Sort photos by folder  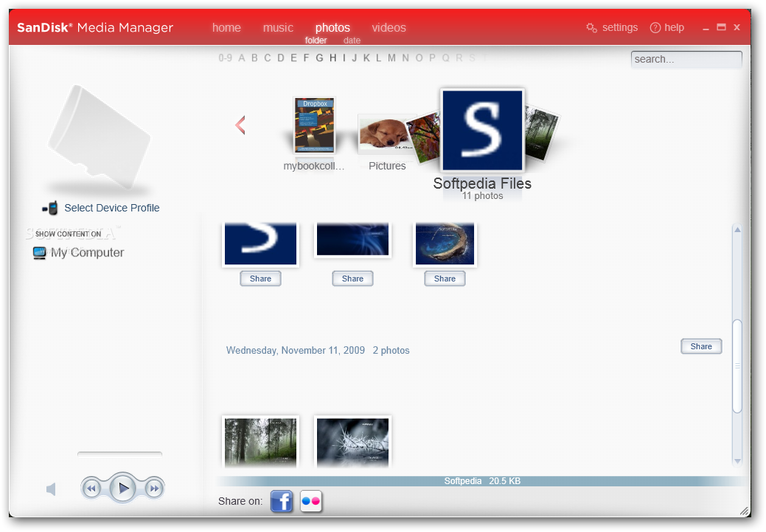point(316,41)
